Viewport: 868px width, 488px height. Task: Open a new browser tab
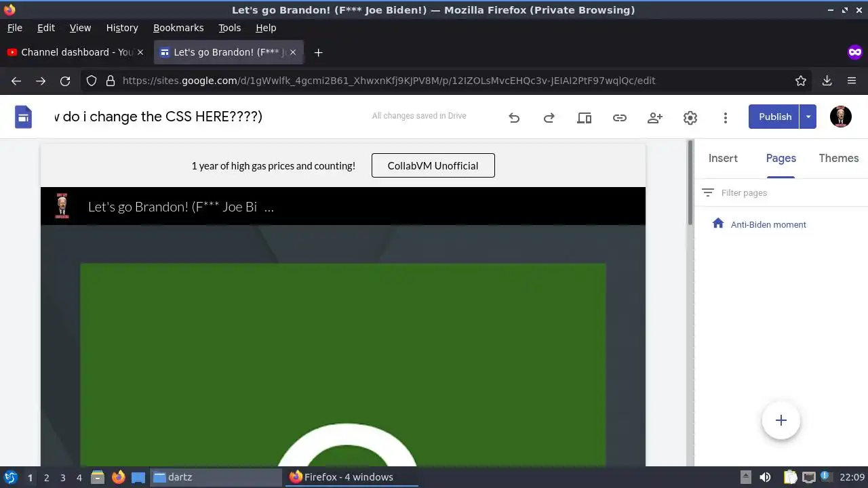pos(318,52)
